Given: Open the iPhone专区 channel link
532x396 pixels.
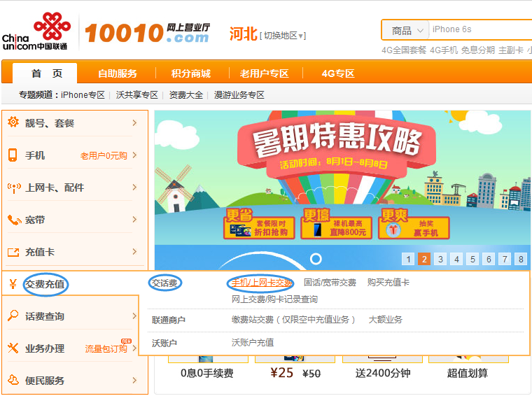Looking at the screenshot, I should pos(83,95).
